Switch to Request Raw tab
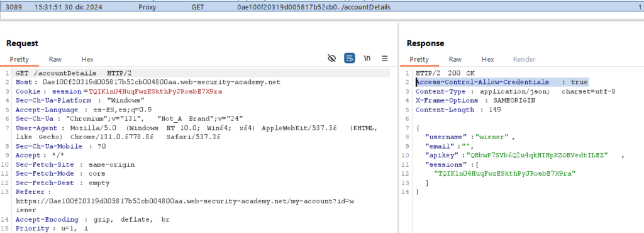Image resolution: width=644 pixels, height=233 pixels. point(55,59)
